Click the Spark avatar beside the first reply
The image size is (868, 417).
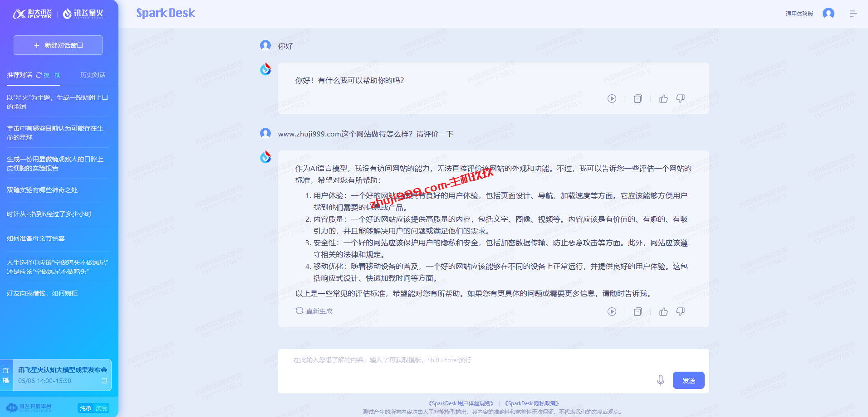coord(265,69)
